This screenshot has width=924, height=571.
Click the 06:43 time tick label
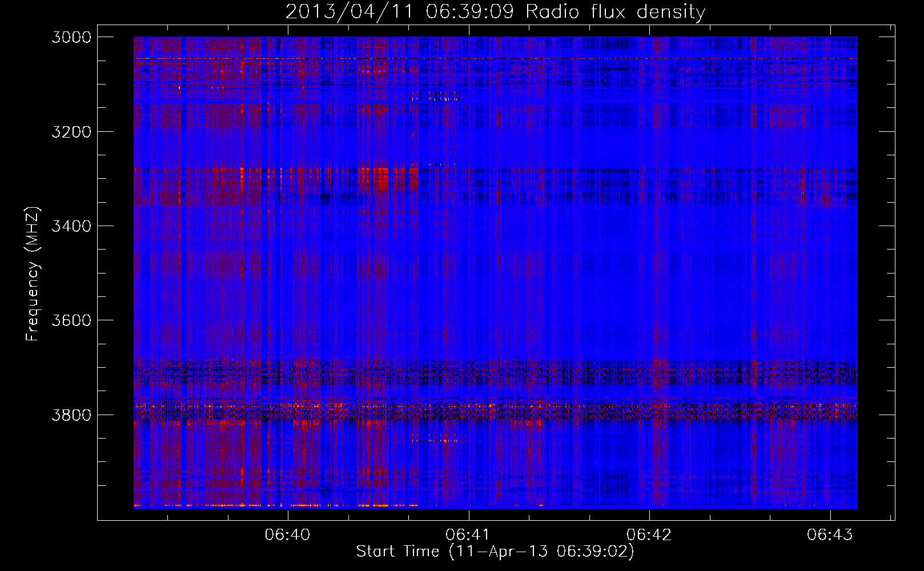point(830,534)
